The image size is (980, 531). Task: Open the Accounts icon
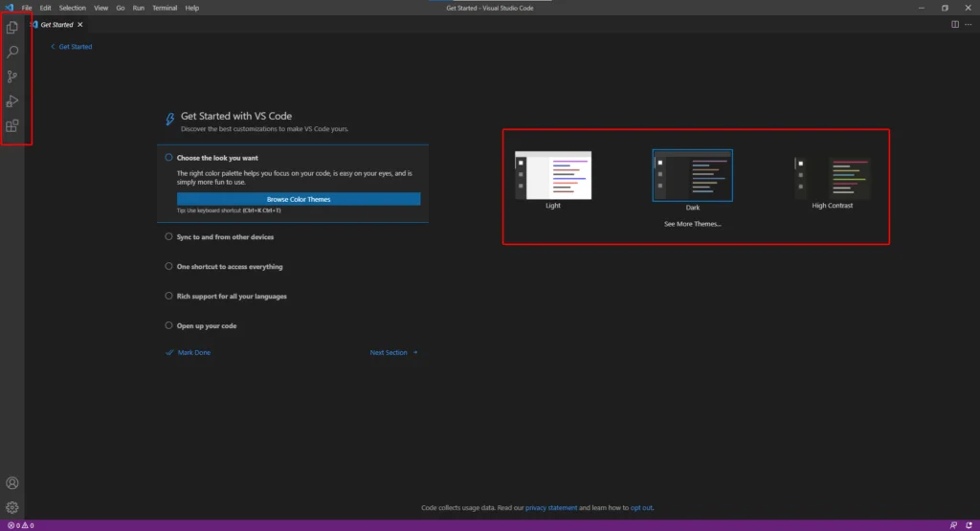click(x=12, y=483)
